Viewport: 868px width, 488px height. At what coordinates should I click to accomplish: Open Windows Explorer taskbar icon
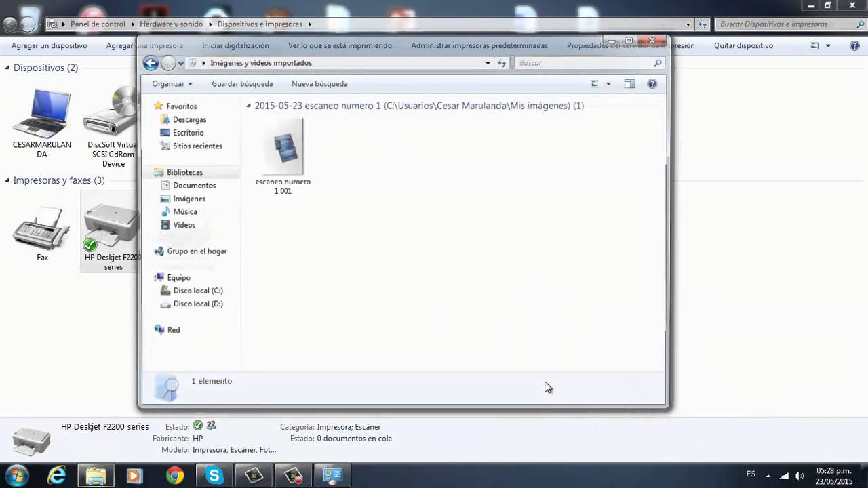(x=96, y=476)
